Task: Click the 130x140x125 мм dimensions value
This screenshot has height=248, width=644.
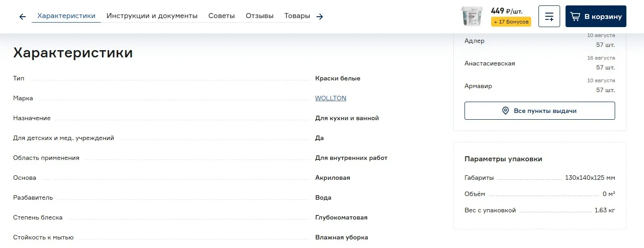Action: tap(590, 178)
